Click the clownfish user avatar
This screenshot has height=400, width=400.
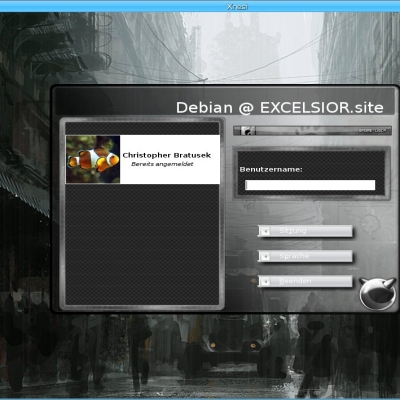tap(93, 159)
